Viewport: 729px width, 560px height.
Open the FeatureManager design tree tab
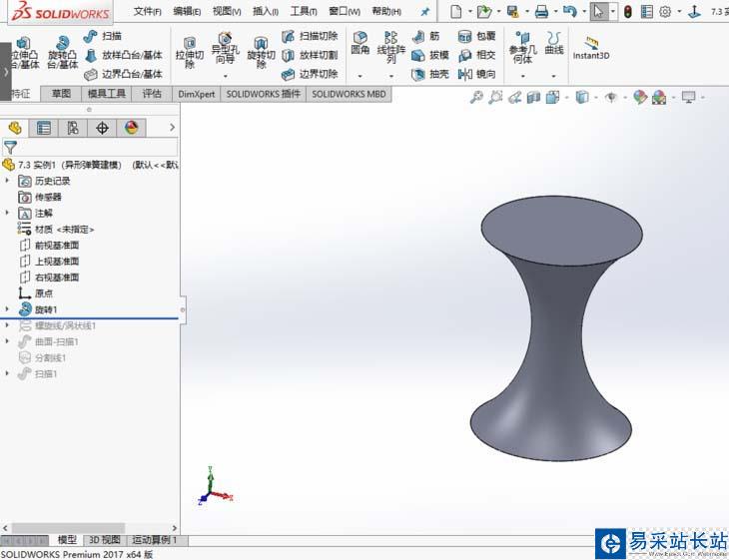14,128
